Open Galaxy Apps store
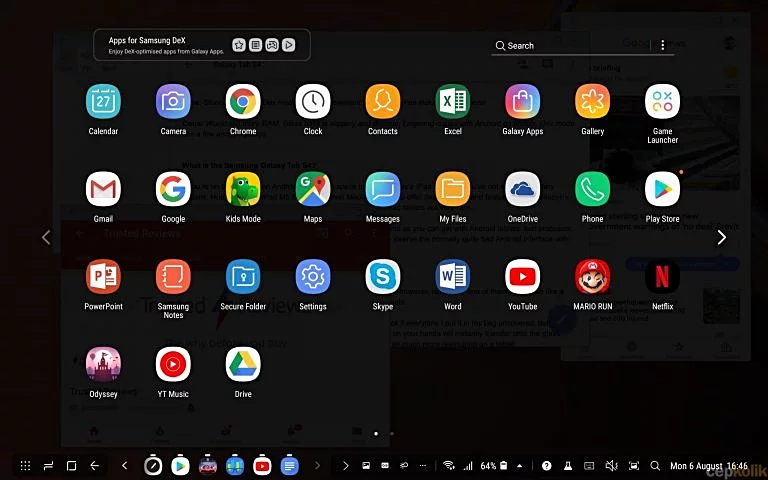768x480 pixels. tap(523, 102)
